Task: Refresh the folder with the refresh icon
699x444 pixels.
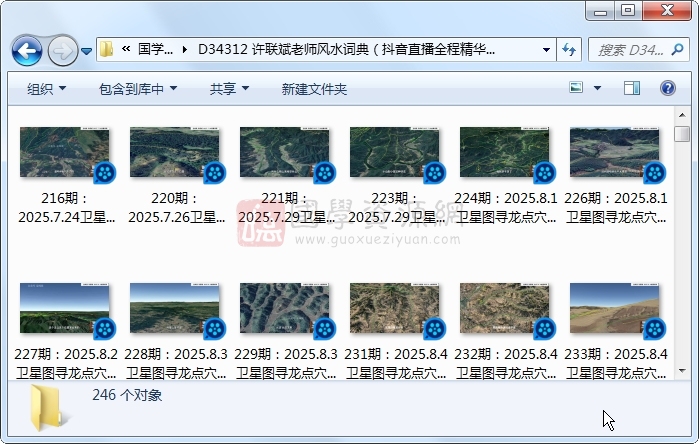Action: tap(569, 49)
